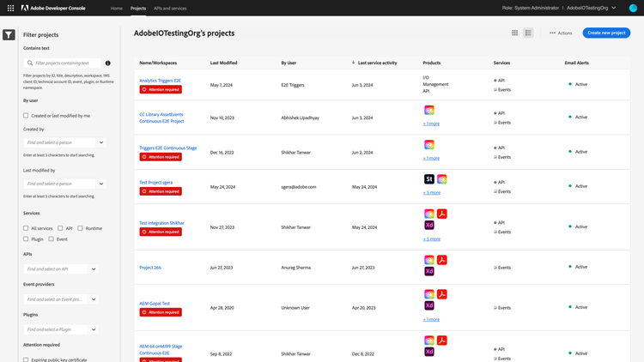Click the search magnifier icon in filter field
Viewport: 644px width, 362px height.
(x=30, y=63)
